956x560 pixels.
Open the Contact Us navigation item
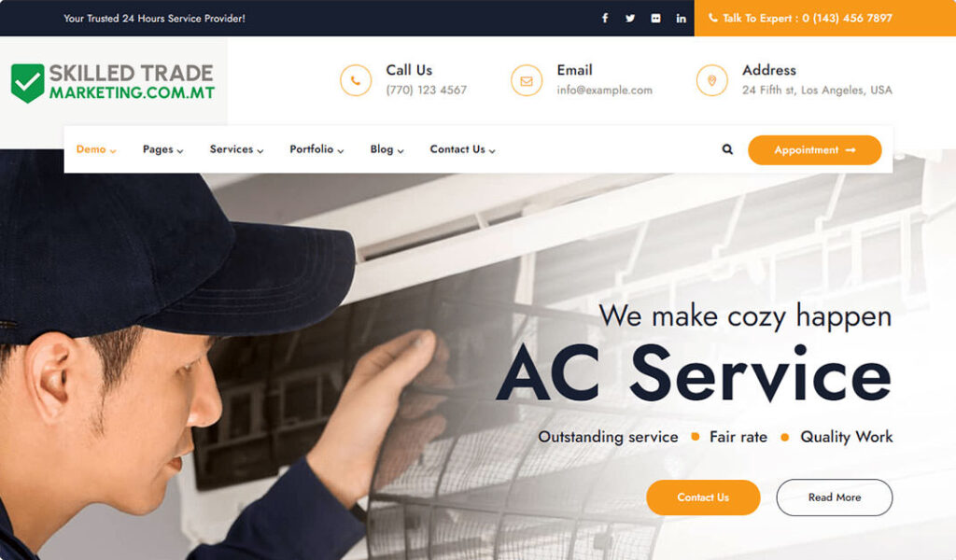[462, 149]
